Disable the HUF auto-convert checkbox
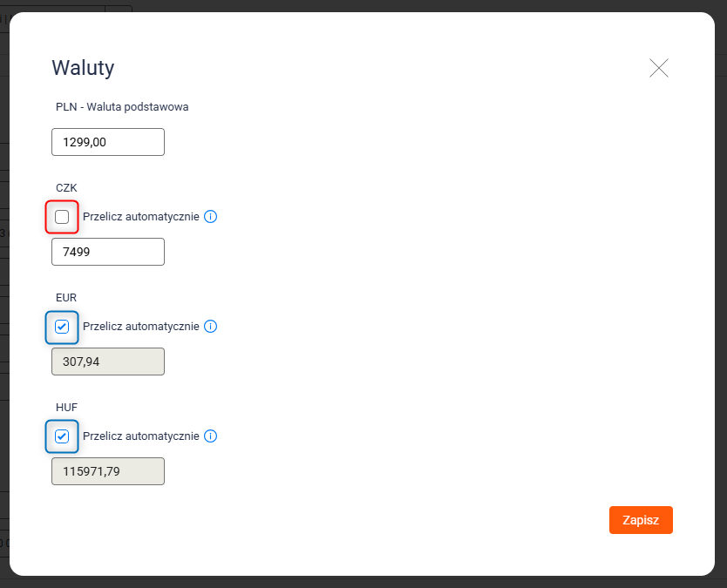The width and height of the screenshot is (727, 588). pos(62,436)
